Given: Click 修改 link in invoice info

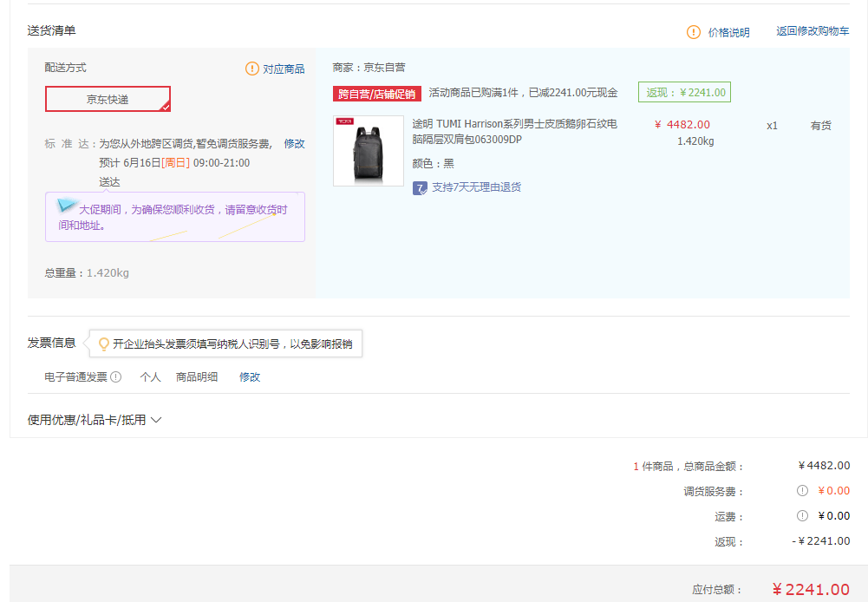Looking at the screenshot, I should click(x=250, y=377).
